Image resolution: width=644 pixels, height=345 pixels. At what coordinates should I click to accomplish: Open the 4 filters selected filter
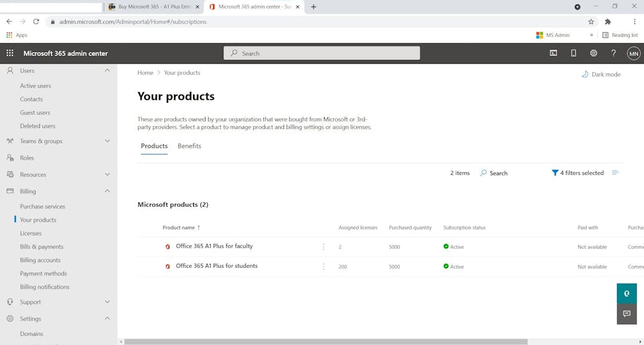(578, 172)
